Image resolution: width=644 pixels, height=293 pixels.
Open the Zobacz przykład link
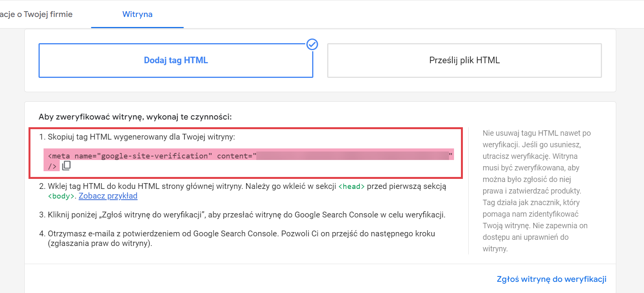pos(108,196)
